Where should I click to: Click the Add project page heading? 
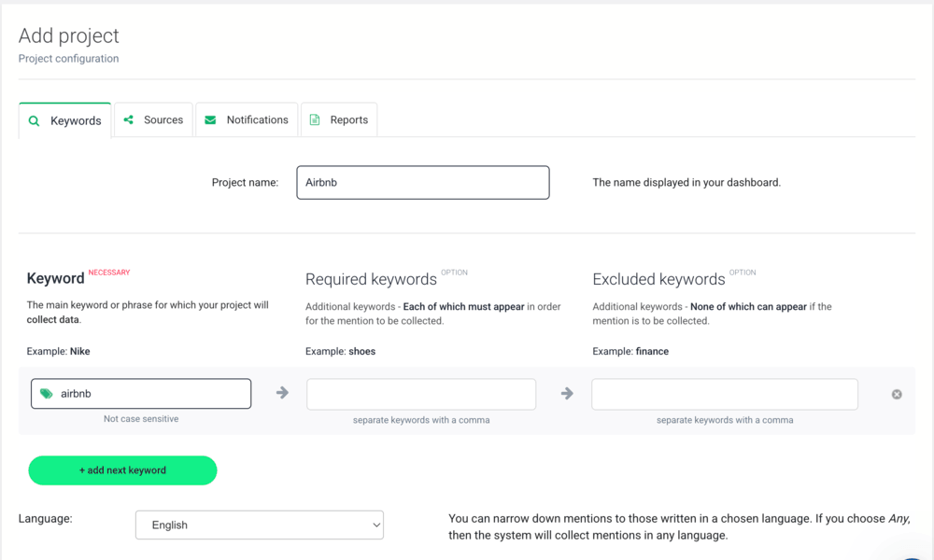pyautogui.click(x=69, y=35)
